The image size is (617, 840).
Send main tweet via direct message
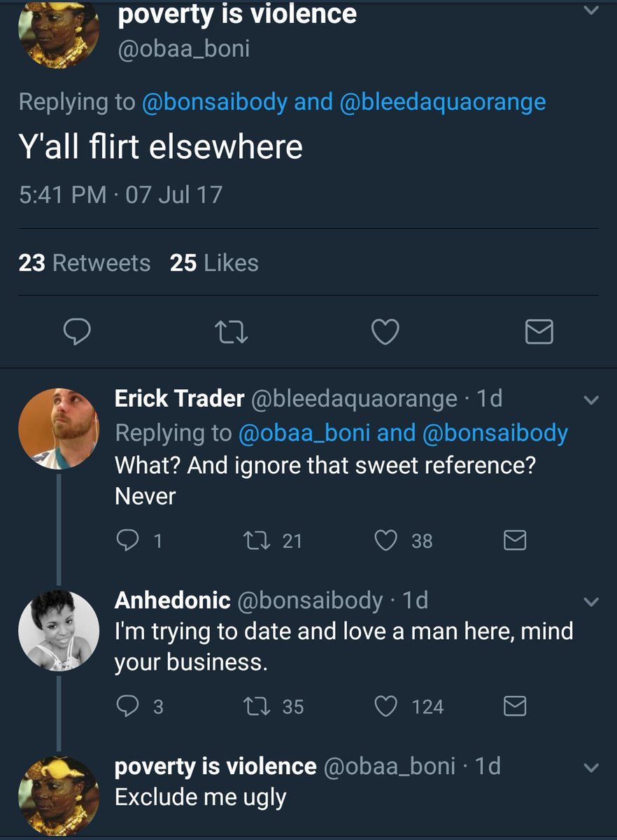[539, 331]
